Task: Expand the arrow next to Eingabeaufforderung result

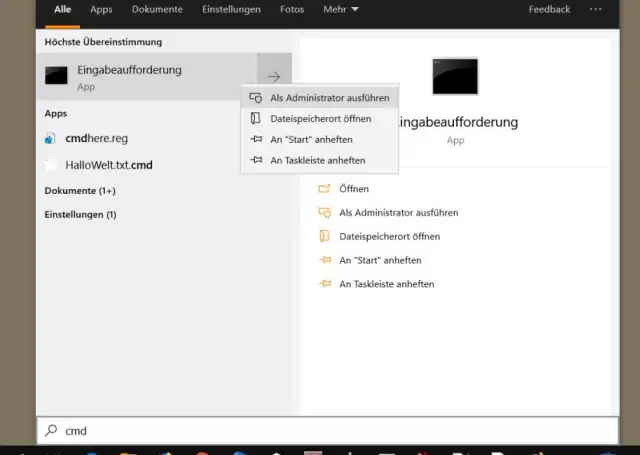Action: coord(274,77)
